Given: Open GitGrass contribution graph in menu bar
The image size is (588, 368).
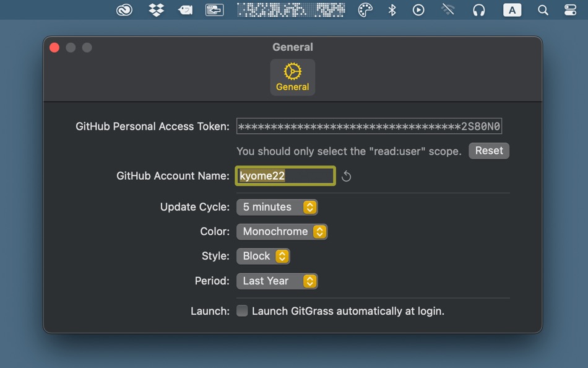Looking at the screenshot, I should [x=291, y=10].
